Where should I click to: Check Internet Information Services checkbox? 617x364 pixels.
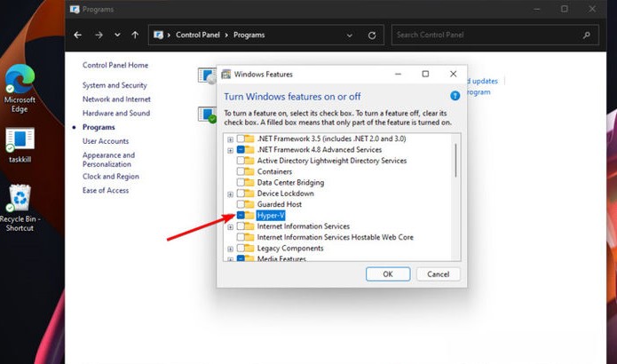click(241, 226)
